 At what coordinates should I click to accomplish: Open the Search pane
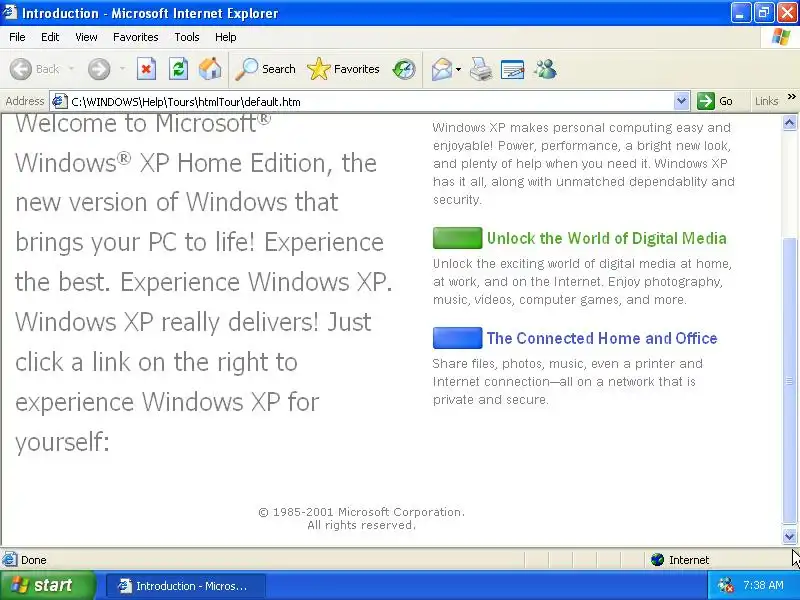pyautogui.click(x=265, y=69)
